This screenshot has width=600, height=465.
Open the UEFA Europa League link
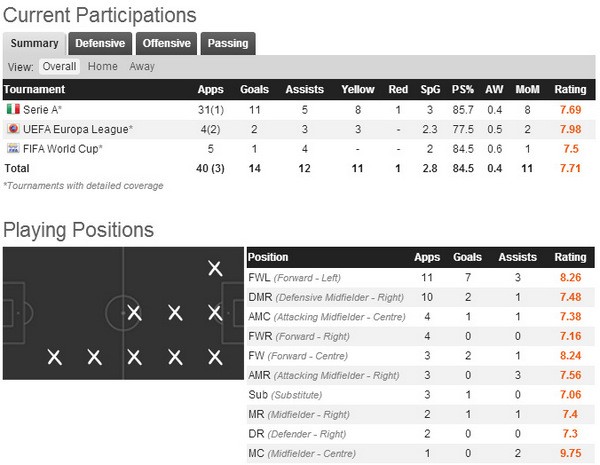(78, 129)
